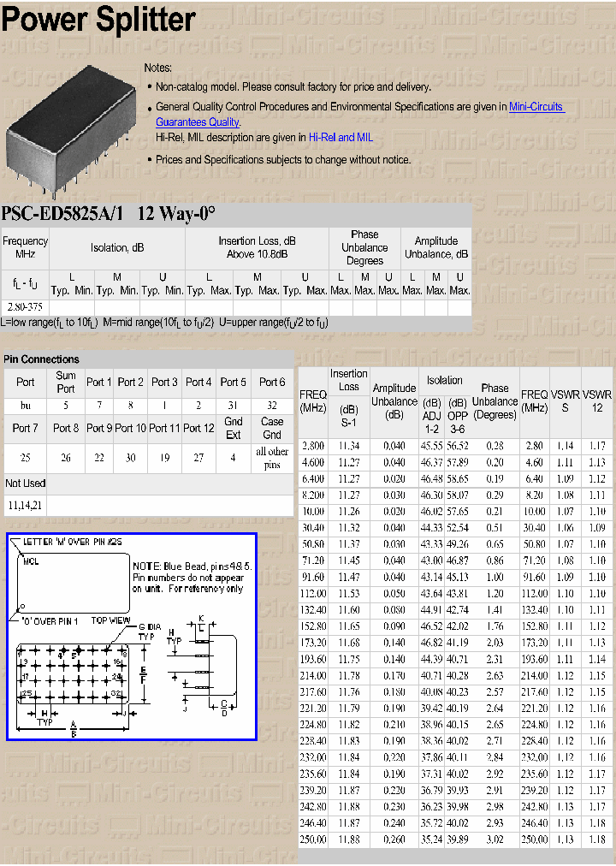The height and width of the screenshot is (866, 616).
Task: Click the 'VSWR S' column header
Action: point(565,401)
